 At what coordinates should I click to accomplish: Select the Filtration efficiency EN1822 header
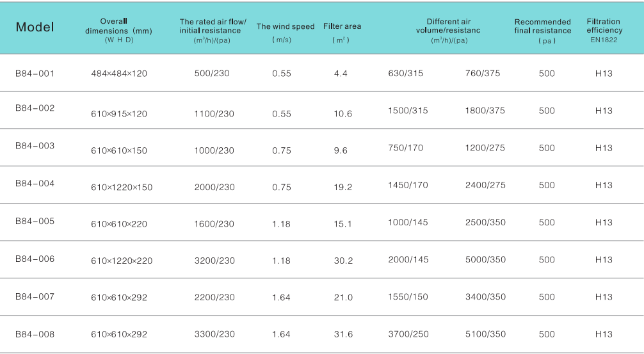click(x=604, y=26)
